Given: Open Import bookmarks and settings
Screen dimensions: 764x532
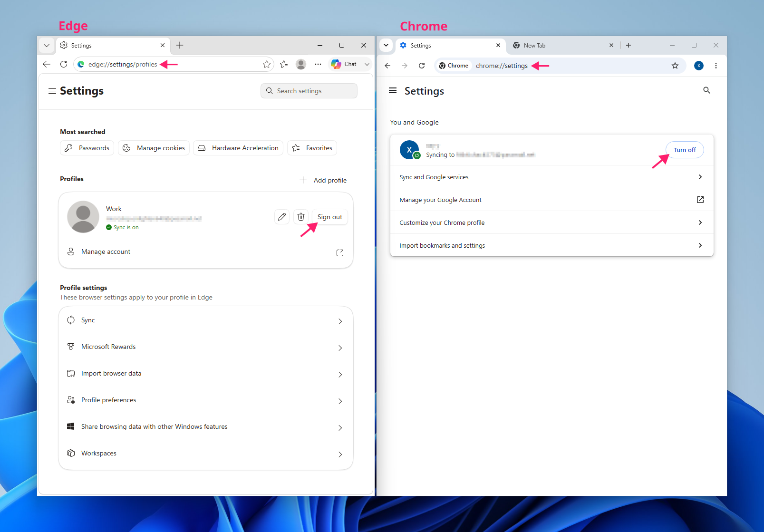Looking at the screenshot, I should [551, 245].
